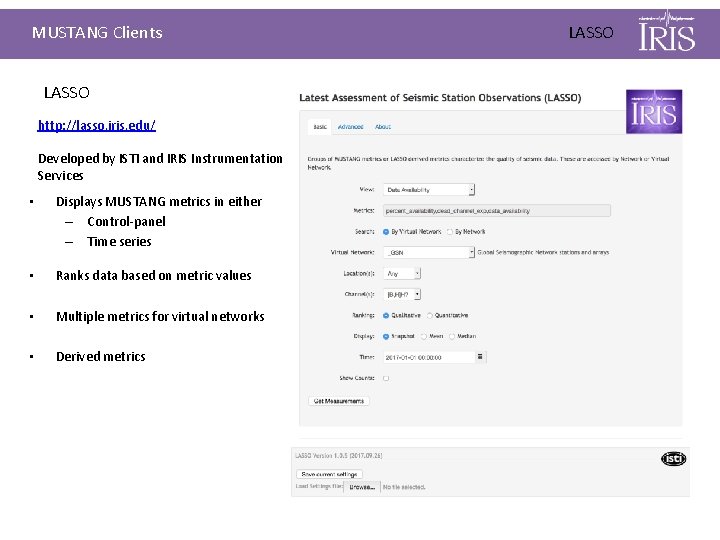
Task: Click the 'Time series' sub-bullet text
Action: pyautogui.click(x=119, y=242)
